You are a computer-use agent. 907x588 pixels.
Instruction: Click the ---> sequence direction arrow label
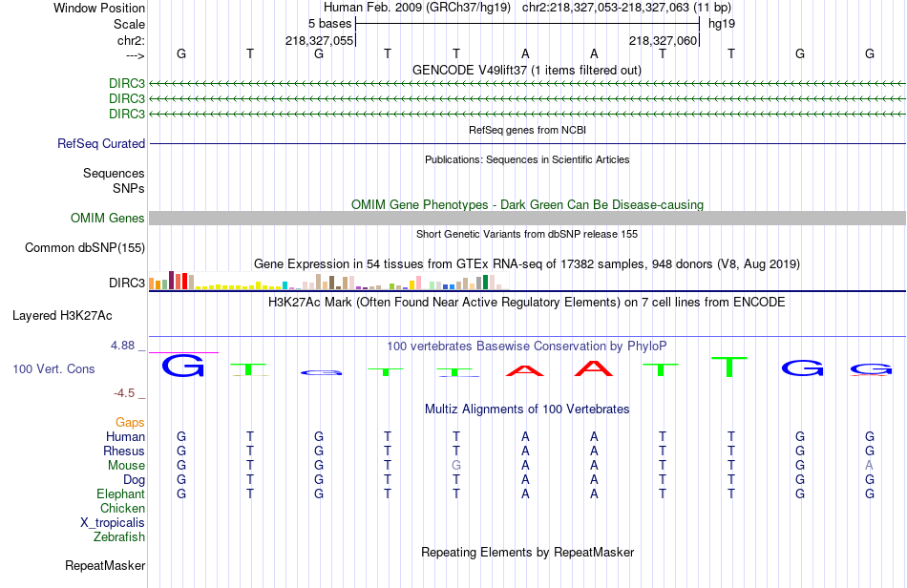click(135, 55)
